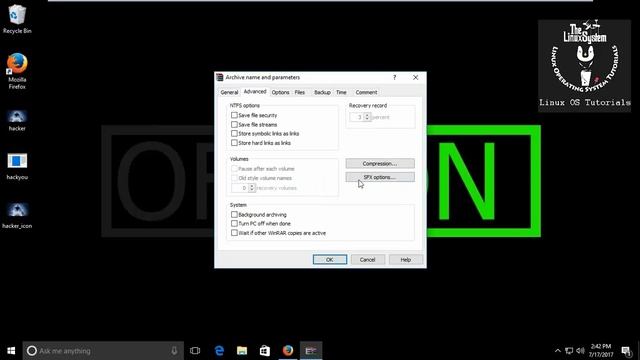Image resolution: width=640 pixels, height=360 pixels.
Task: Click the recovery record percent field
Action: tap(357, 117)
